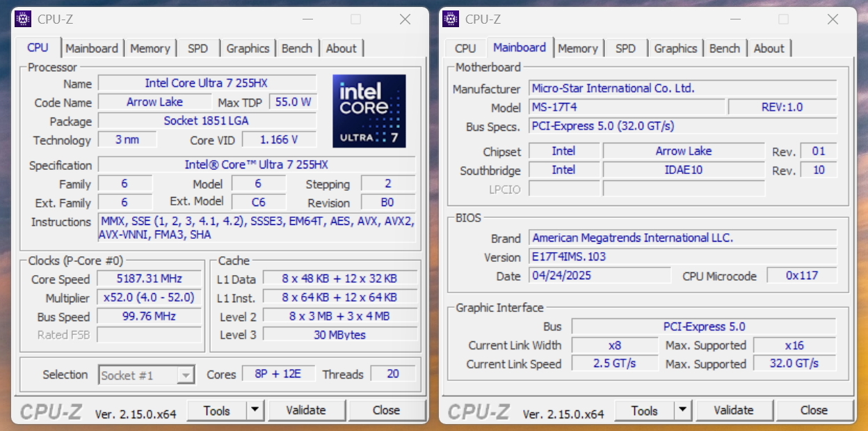
Task: Click the motherboard REV:1.0 field
Action: click(782, 107)
